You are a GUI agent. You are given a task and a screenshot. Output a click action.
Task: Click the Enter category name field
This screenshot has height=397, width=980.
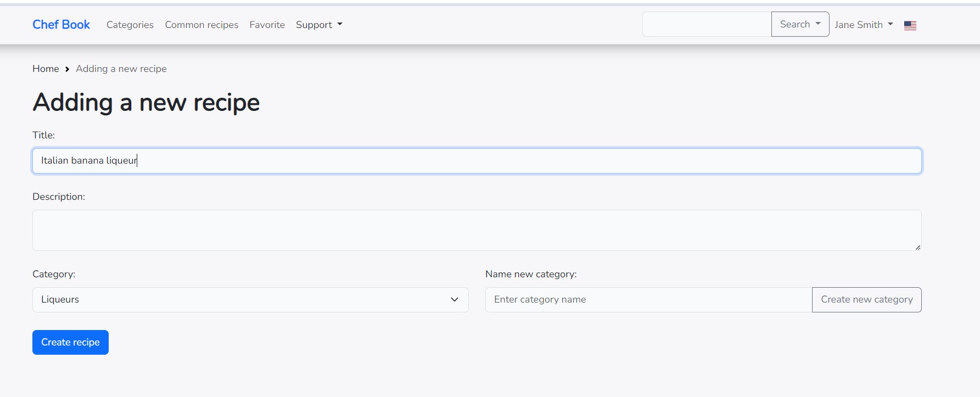[648, 300]
